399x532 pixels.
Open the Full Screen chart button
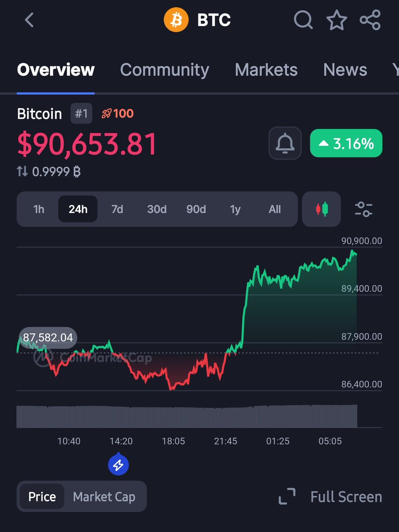tap(330, 497)
